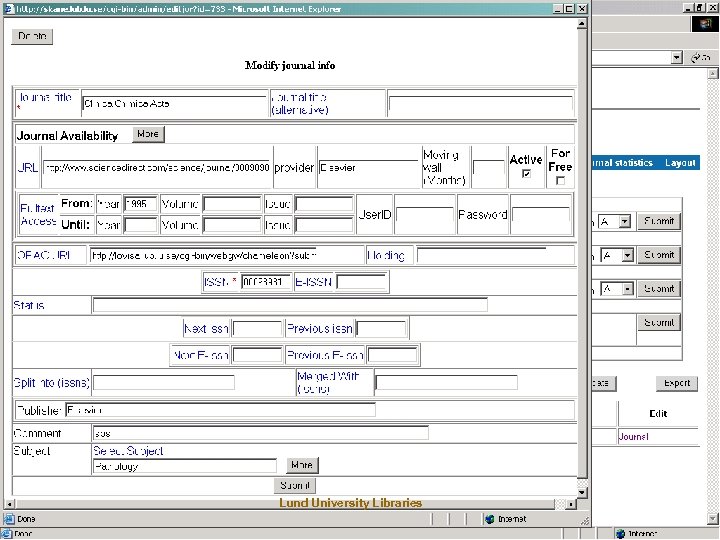Click the Publisher input field
This screenshot has width=720, height=540.
pyautogui.click(x=220, y=410)
